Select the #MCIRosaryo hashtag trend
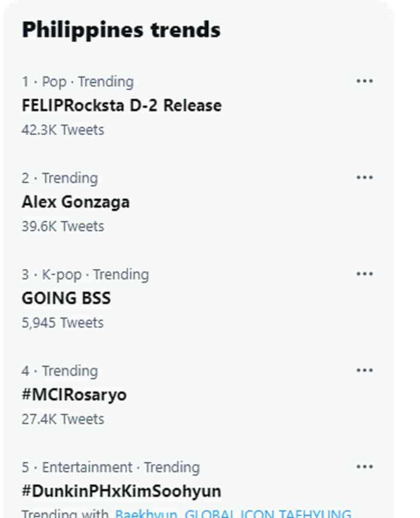 click(74, 395)
